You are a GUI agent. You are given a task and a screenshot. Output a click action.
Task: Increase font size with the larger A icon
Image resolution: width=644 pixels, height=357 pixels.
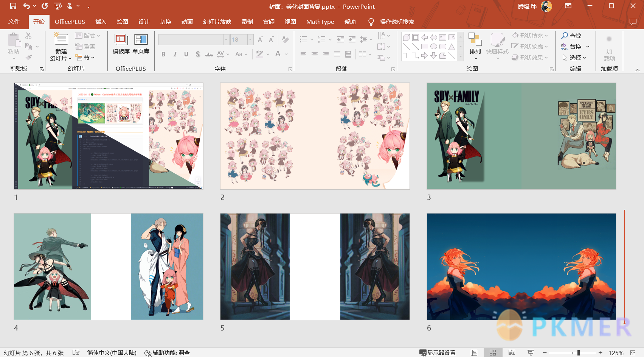click(260, 39)
